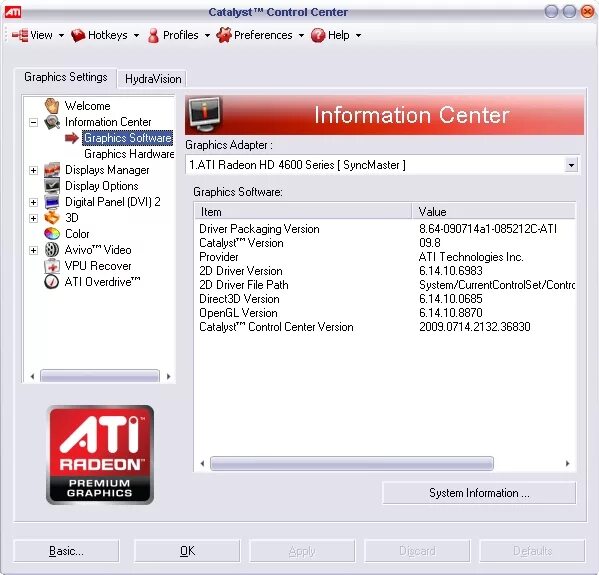
Task: Click the Help question mark icon
Action: [x=318, y=35]
